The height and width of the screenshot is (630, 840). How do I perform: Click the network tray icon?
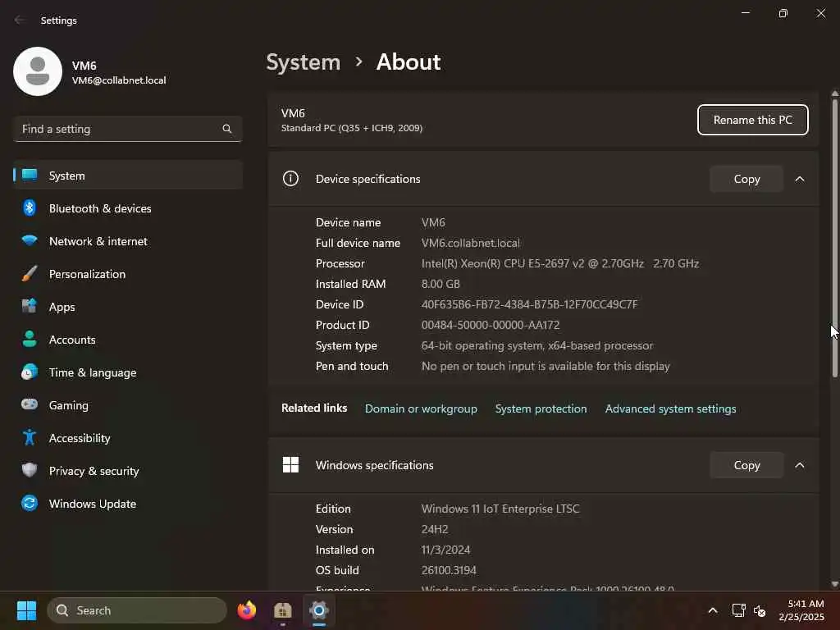pos(739,610)
